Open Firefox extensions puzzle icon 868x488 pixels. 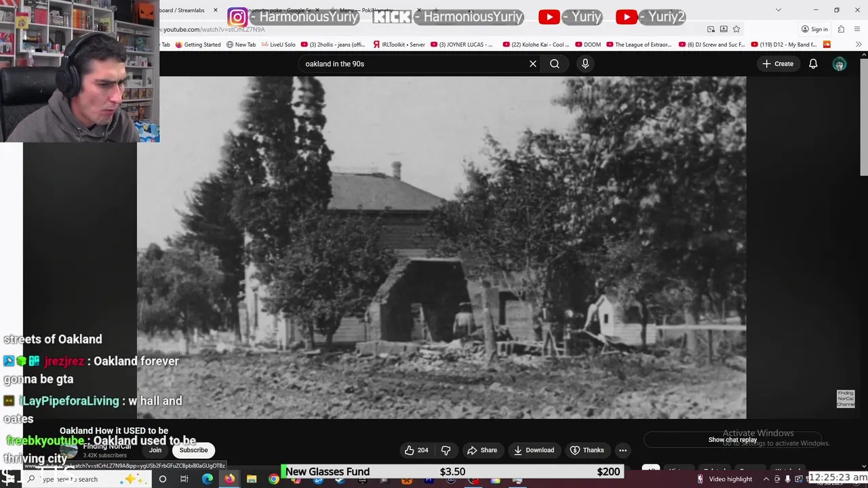tap(841, 29)
